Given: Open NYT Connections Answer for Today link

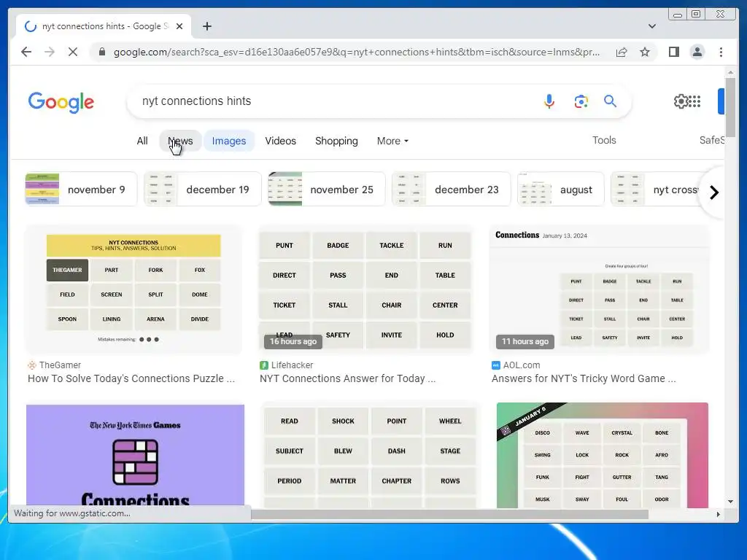Looking at the screenshot, I should 347,378.
